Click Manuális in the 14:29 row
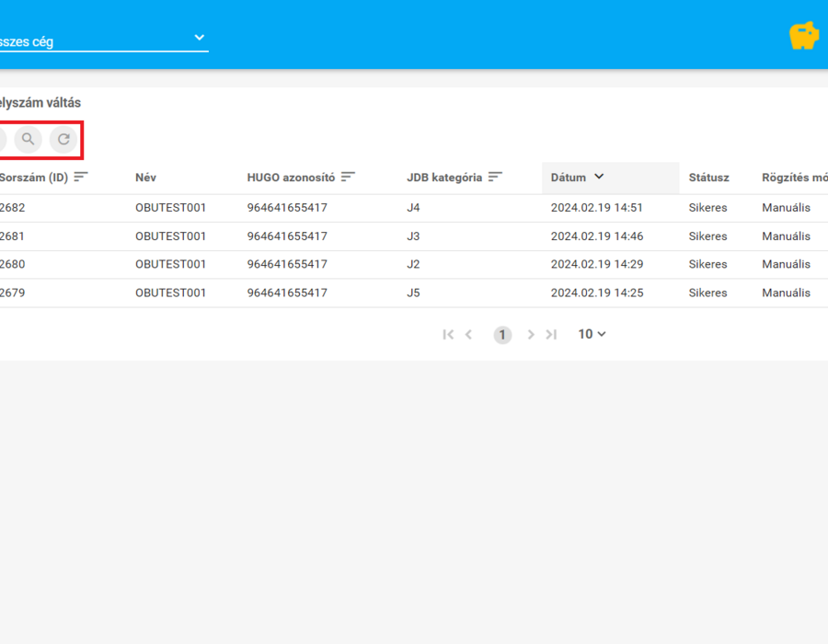The image size is (828, 644). pyautogui.click(x=786, y=264)
